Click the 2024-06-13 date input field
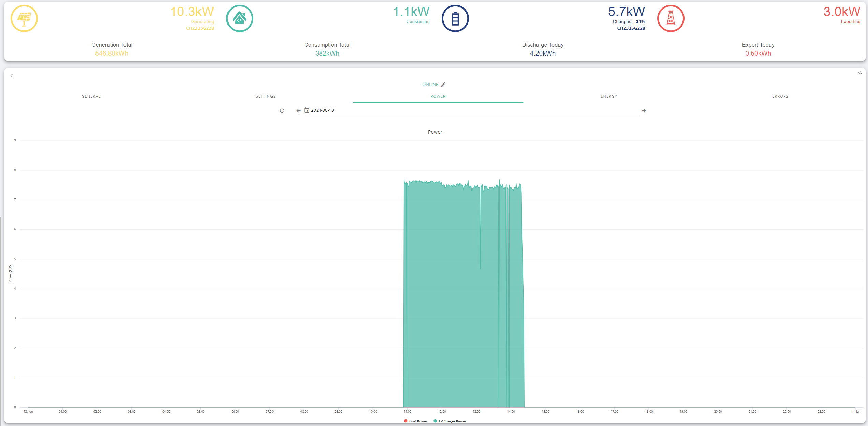 [471, 110]
